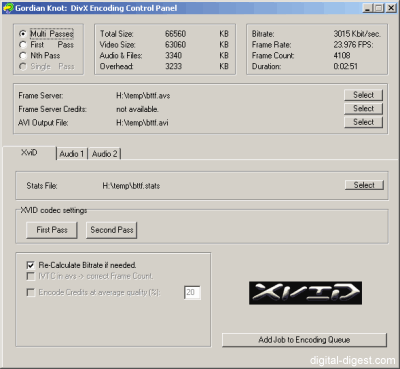
Task: Click the Frame Server path H:\temp\bttf.avs
Action: (x=143, y=96)
